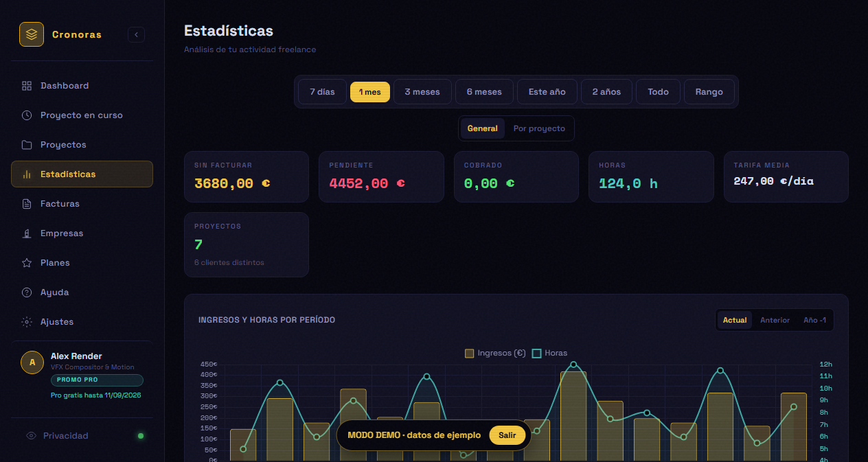Click the Cronoras logo icon
Screen dimensions: 868x462
(32, 34)
